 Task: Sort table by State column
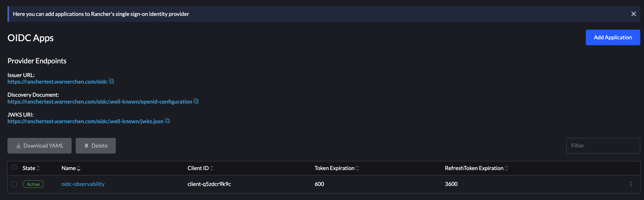click(x=38, y=168)
